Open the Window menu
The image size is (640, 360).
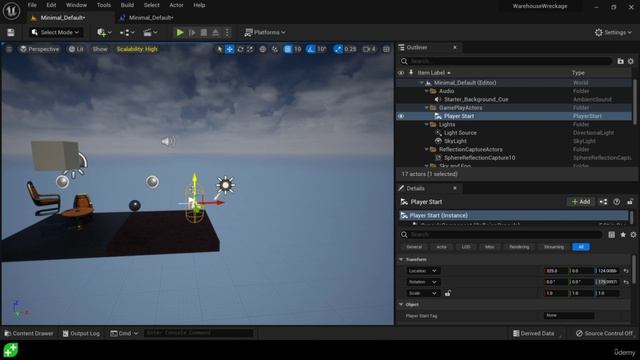pyautogui.click(x=76, y=5)
